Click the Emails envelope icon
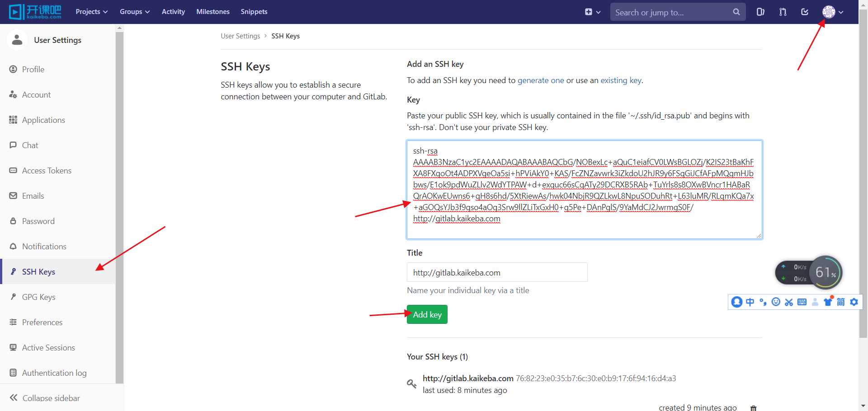 13,196
